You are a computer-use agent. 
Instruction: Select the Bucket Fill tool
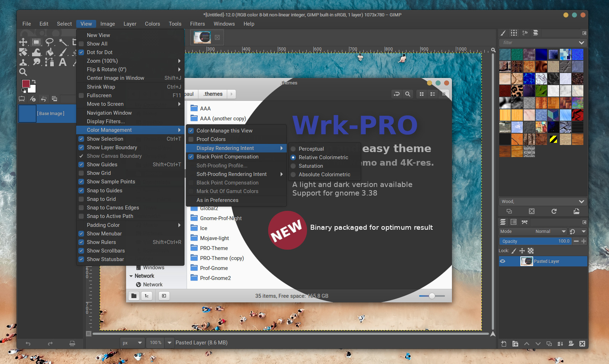click(50, 52)
